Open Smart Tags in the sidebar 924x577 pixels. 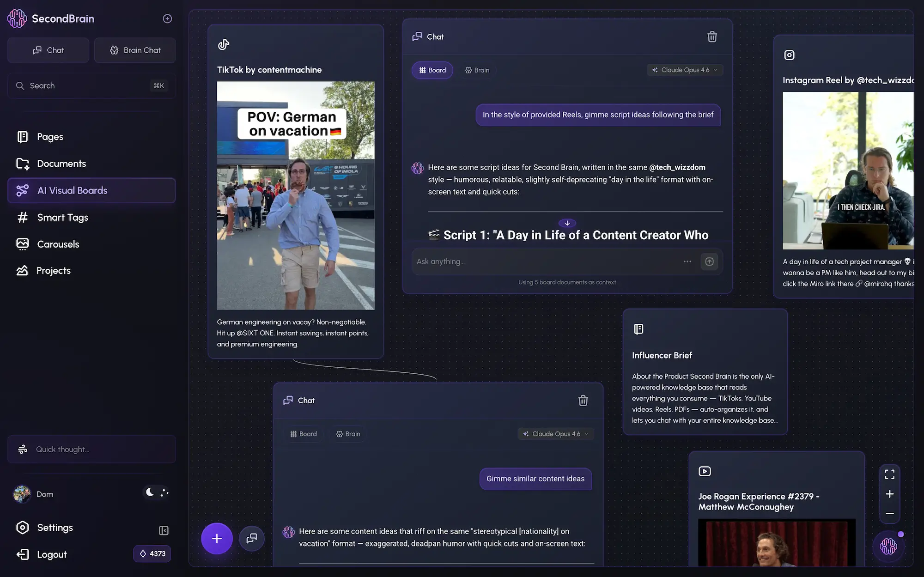click(x=91, y=217)
